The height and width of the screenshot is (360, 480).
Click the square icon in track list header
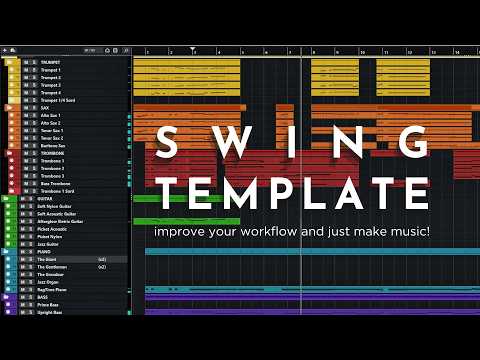(x=115, y=51)
